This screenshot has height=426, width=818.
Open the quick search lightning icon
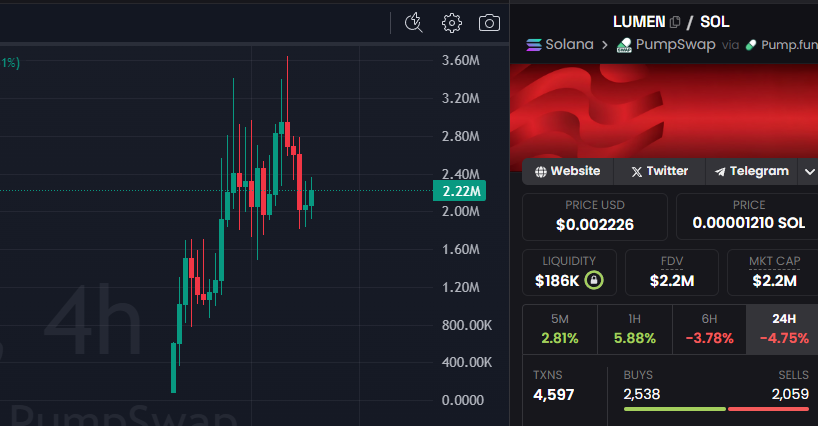[414, 23]
